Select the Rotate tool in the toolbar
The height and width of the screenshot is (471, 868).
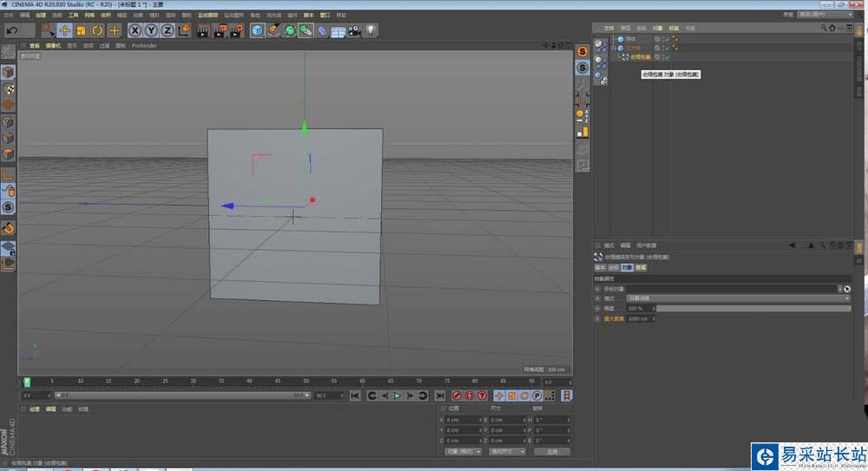click(x=97, y=30)
